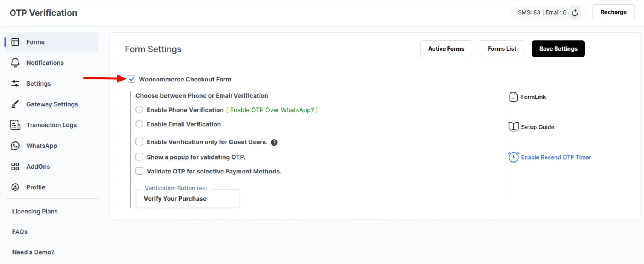644x264 pixels.
Task: Click the OTP Verification page title
Action: tap(43, 13)
